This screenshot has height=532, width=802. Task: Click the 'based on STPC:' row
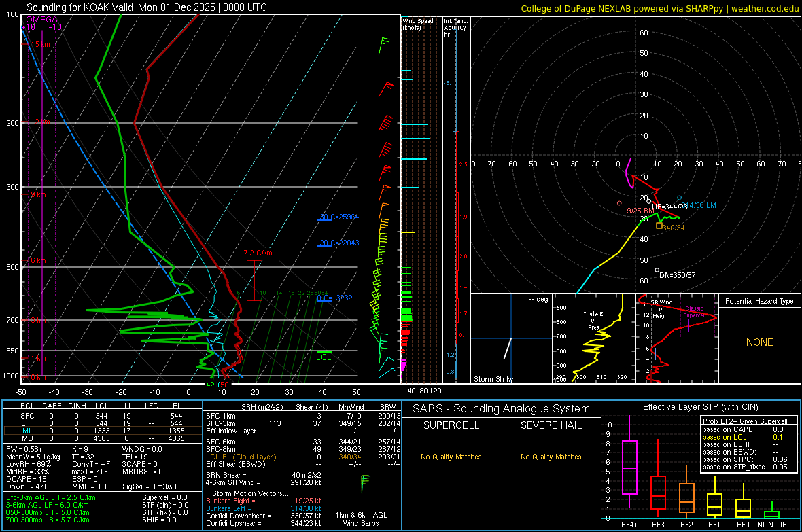coord(745,460)
